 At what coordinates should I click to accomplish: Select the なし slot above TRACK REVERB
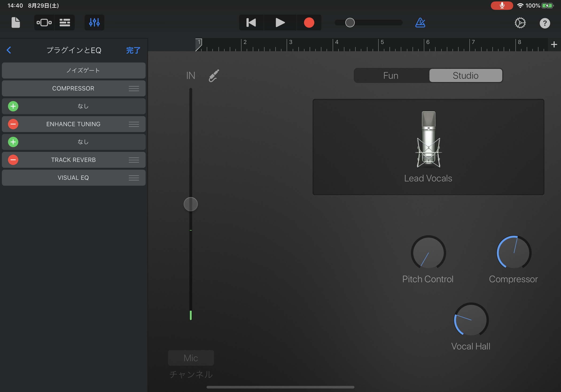[x=74, y=142]
